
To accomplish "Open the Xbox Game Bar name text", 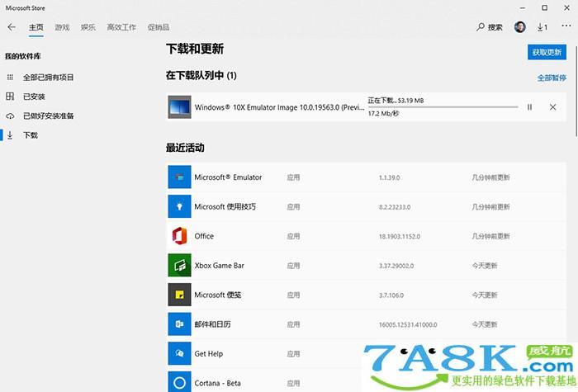I will pos(219,266).
